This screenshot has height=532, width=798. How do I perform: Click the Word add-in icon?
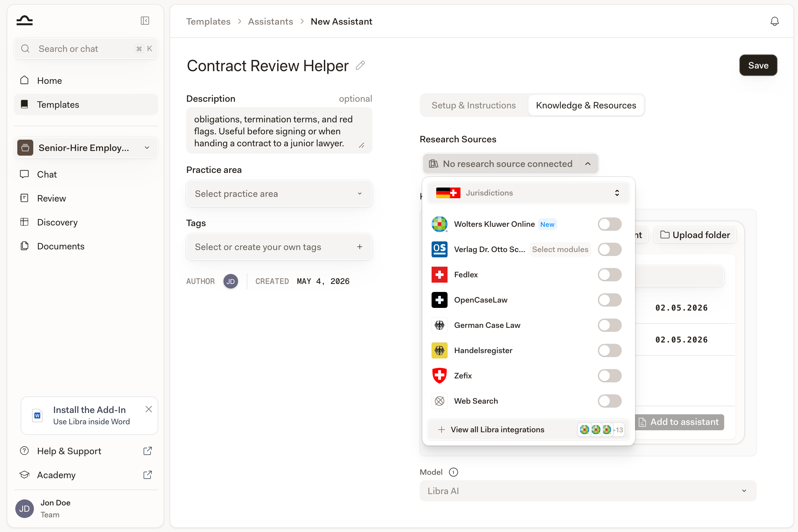pyautogui.click(x=37, y=415)
